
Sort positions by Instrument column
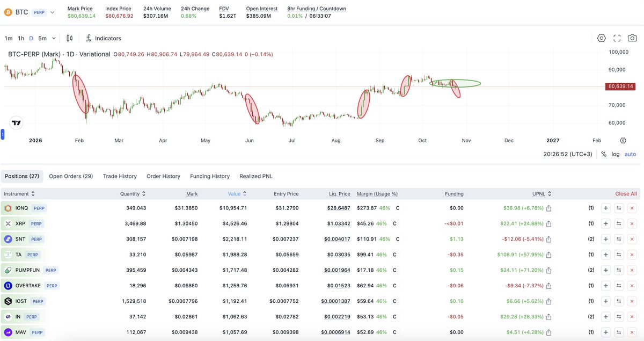[19, 194]
